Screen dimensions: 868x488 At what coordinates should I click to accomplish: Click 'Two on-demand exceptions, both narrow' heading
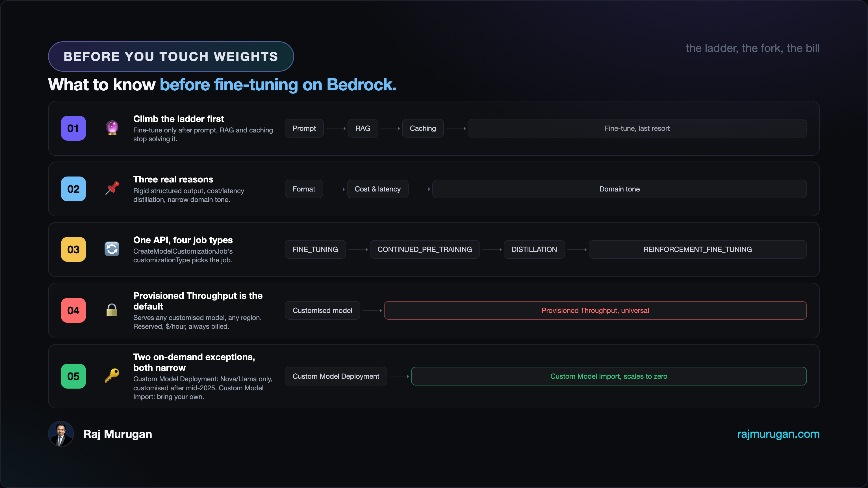(x=194, y=362)
